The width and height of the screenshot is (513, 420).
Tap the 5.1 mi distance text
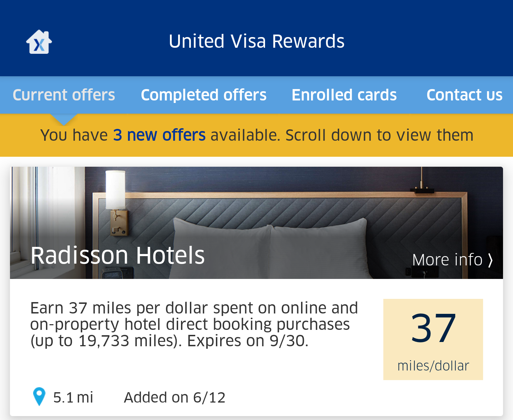point(73,397)
